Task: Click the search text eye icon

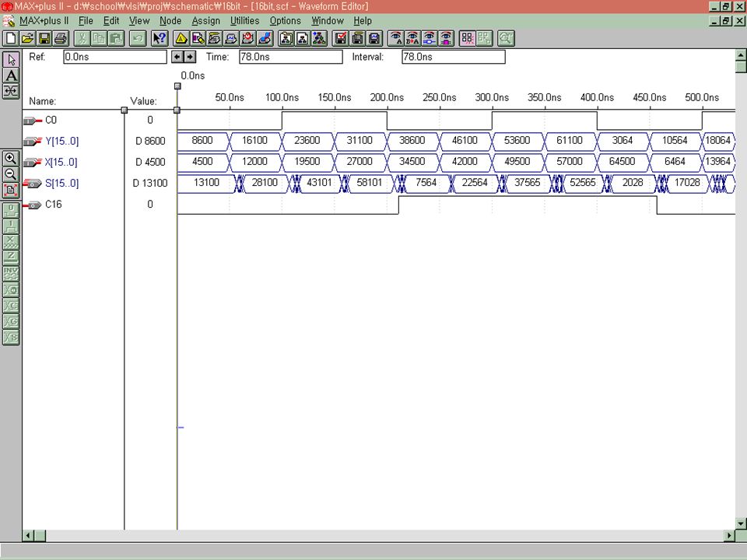Action: (396, 38)
